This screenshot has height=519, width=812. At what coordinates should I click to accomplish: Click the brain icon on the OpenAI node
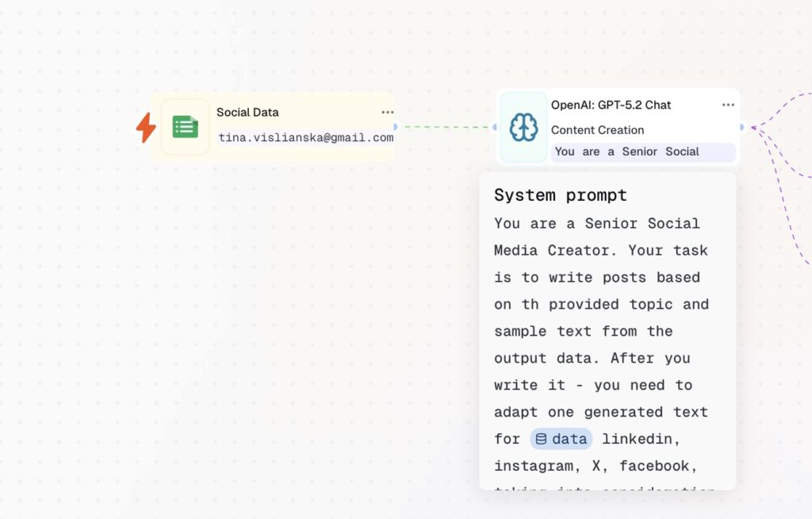click(x=523, y=127)
